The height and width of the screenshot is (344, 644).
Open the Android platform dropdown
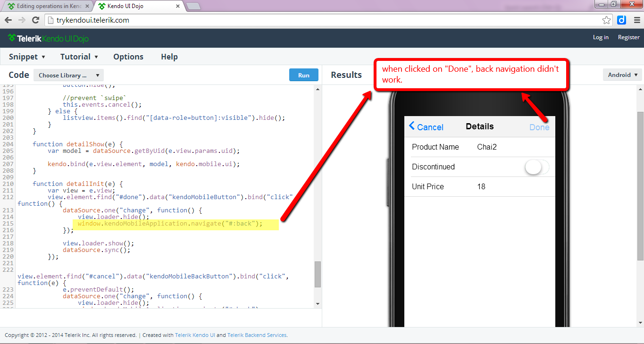click(622, 75)
